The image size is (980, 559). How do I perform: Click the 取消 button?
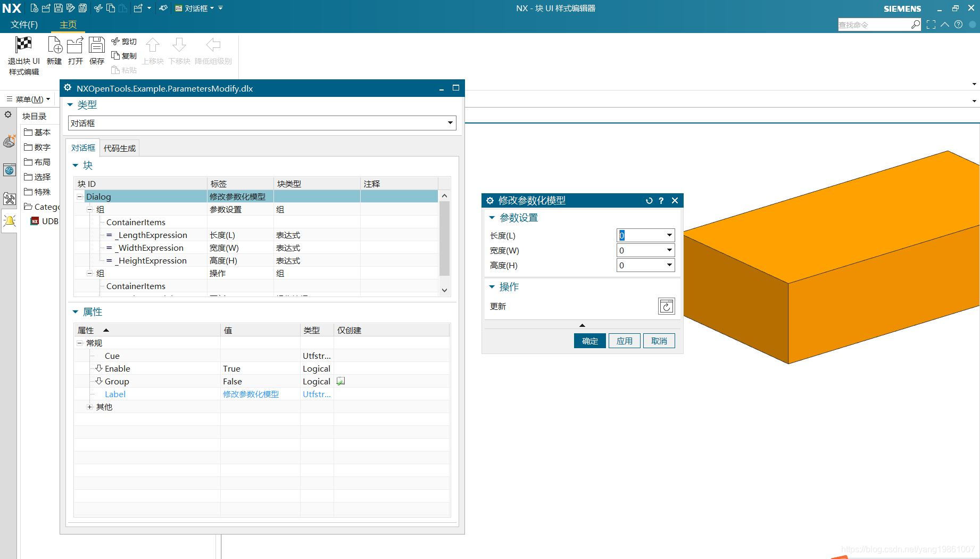coord(659,341)
